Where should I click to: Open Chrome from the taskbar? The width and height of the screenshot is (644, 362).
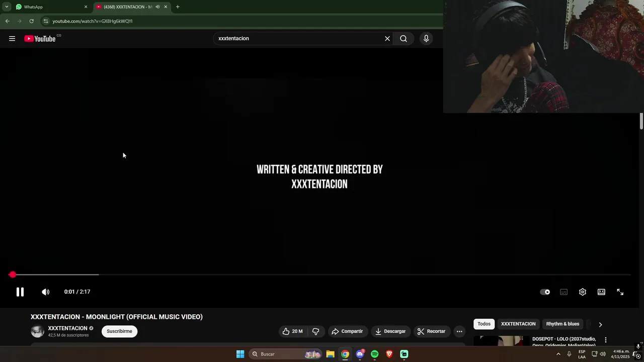pyautogui.click(x=345, y=354)
